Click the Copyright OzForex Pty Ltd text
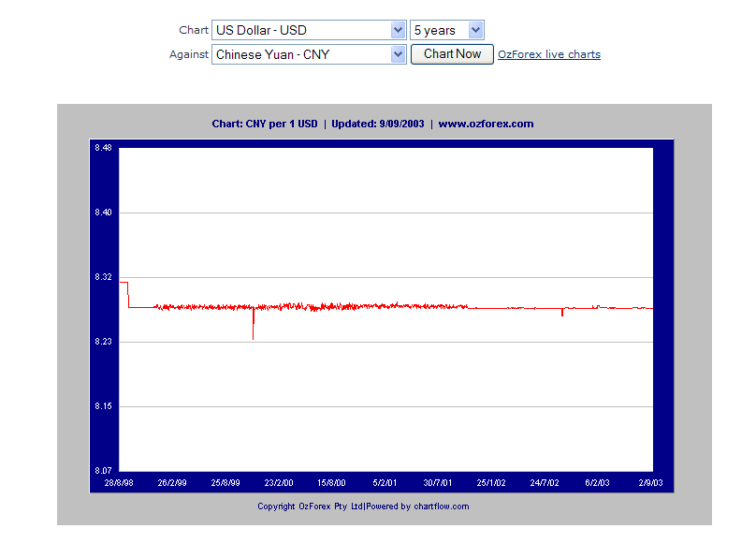 310,506
